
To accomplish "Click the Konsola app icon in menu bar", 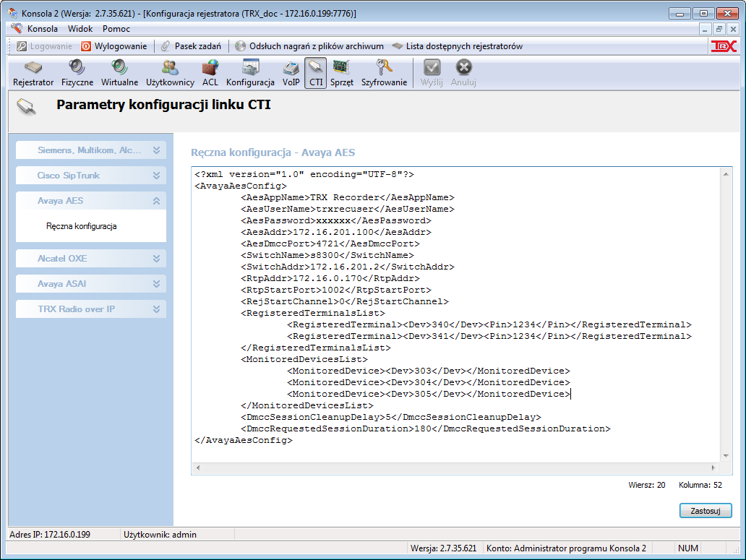I will [16, 28].
